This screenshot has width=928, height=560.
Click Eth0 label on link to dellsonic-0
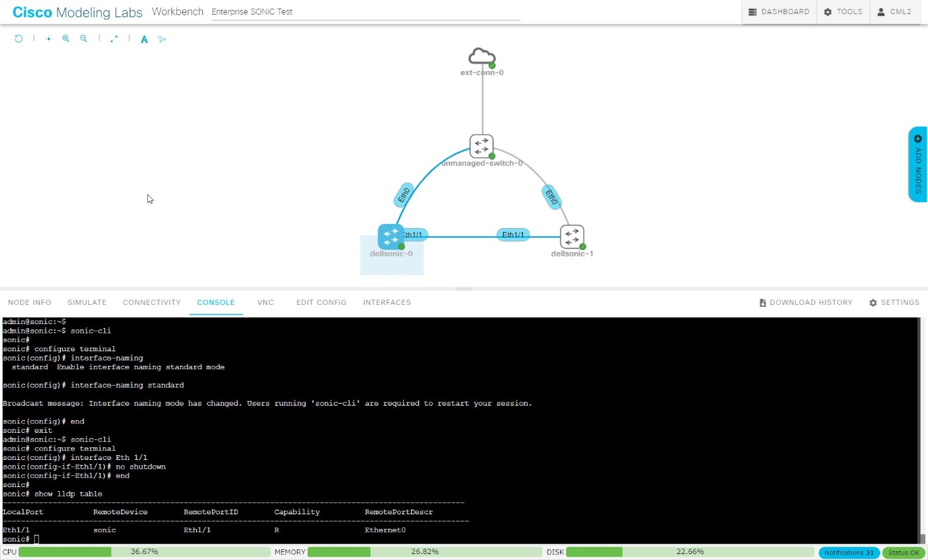point(403,196)
